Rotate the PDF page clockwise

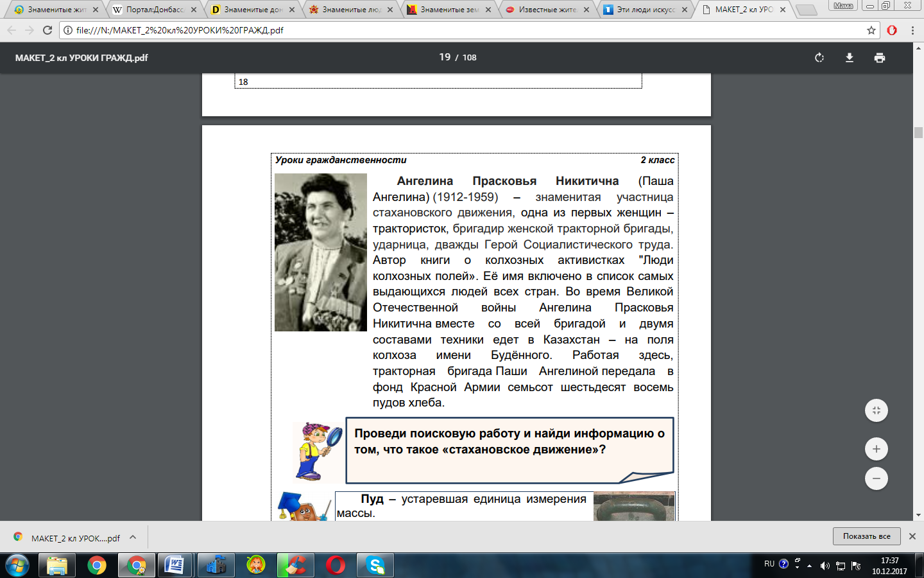[819, 58]
